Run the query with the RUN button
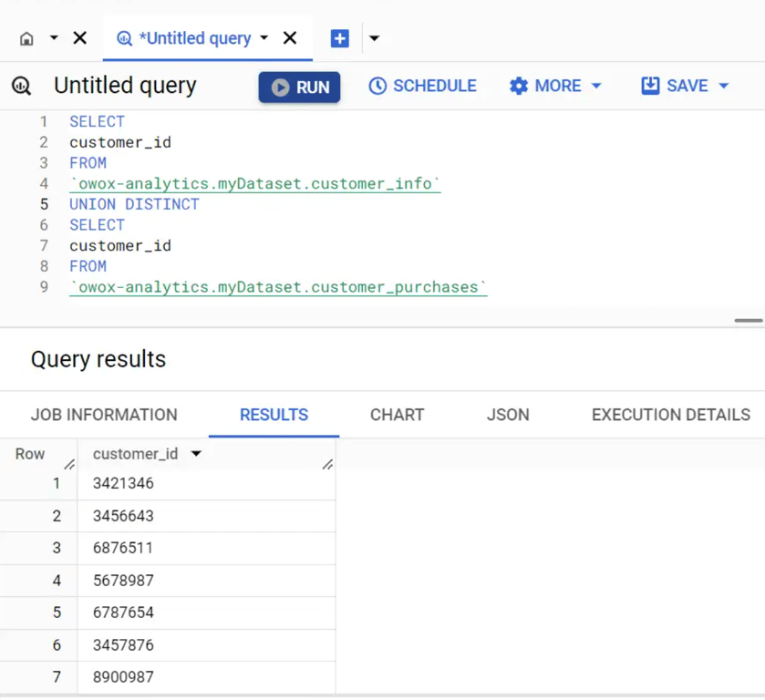This screenshot has width=765, height=700. 299,87
